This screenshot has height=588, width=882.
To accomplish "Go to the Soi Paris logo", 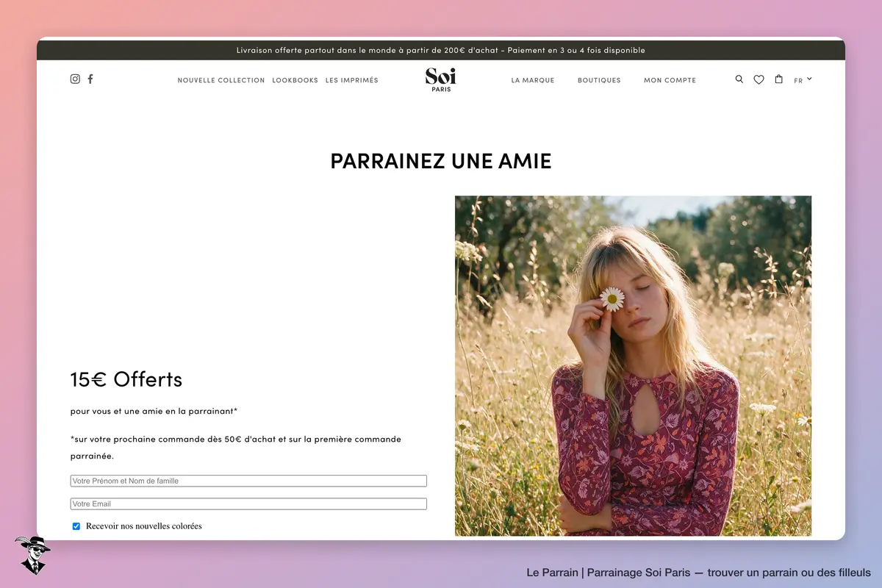I will [x=441, y=79].
